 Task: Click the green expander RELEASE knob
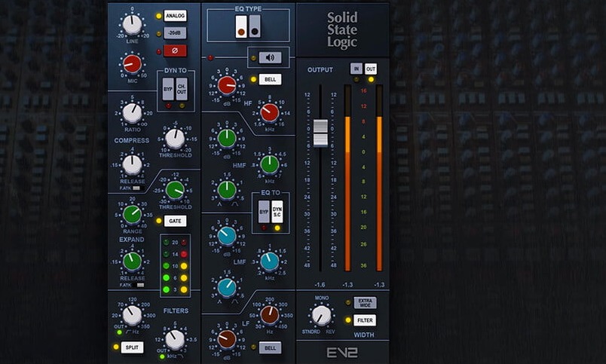click(x=132, y=262)
